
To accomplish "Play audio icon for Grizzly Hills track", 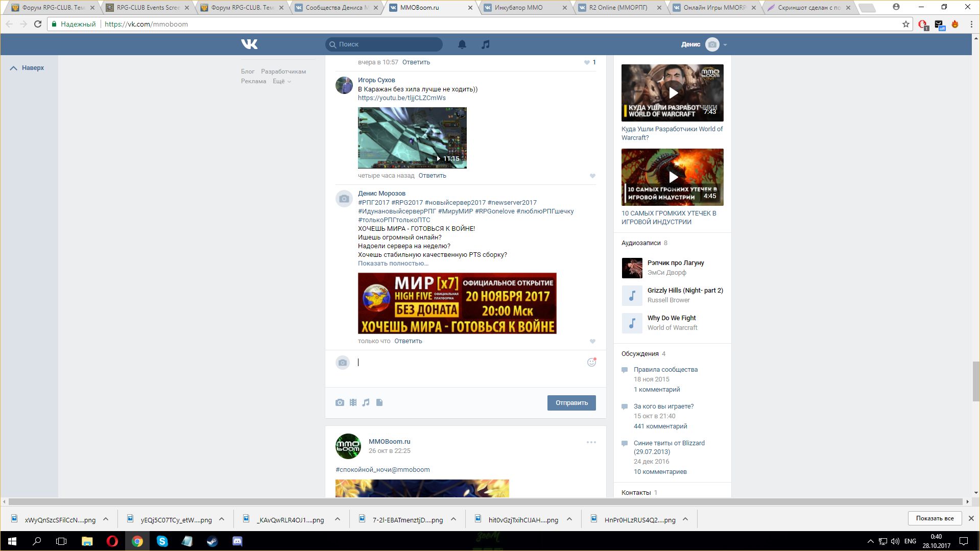I will coord(632,295).
